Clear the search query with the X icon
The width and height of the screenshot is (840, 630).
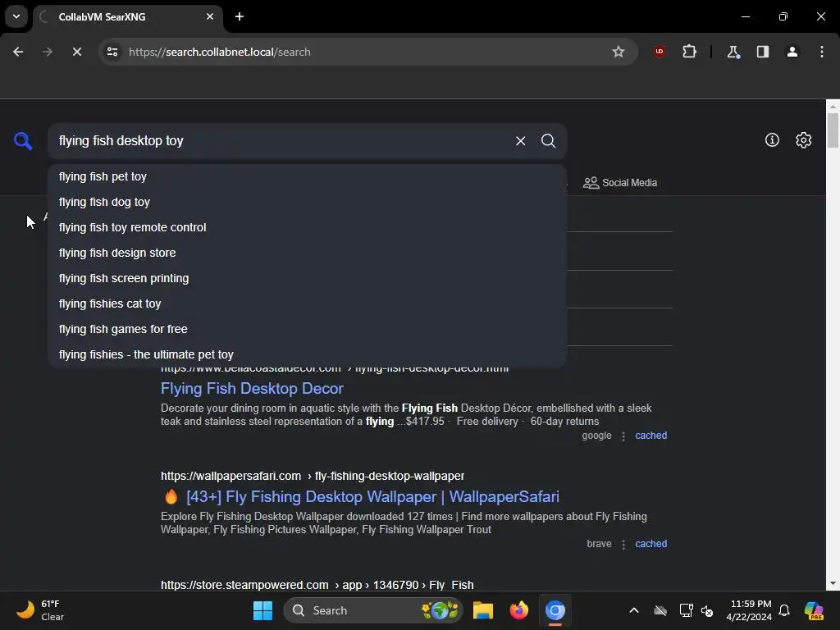(520, 141)
